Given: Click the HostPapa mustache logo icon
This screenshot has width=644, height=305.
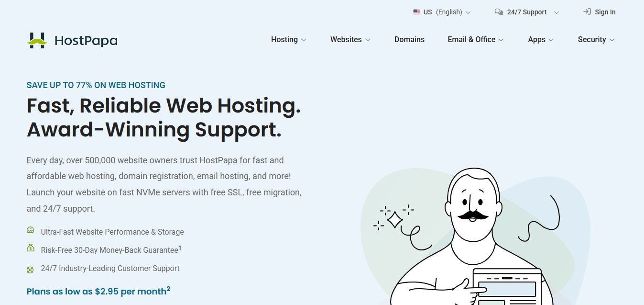Looking at the screenshot, I should (x=37, y=41).
